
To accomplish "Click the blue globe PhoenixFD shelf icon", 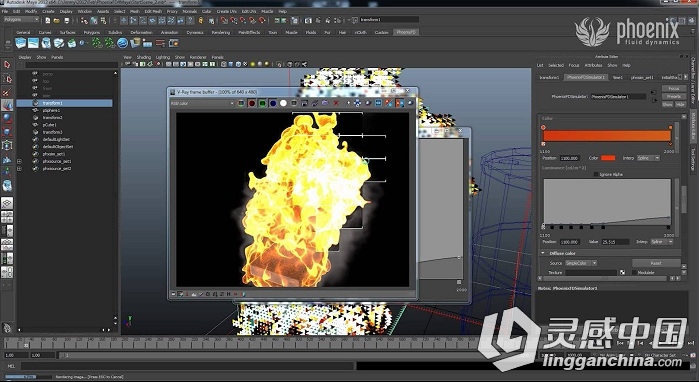I will pyautogui.click(x=123, y=43).
